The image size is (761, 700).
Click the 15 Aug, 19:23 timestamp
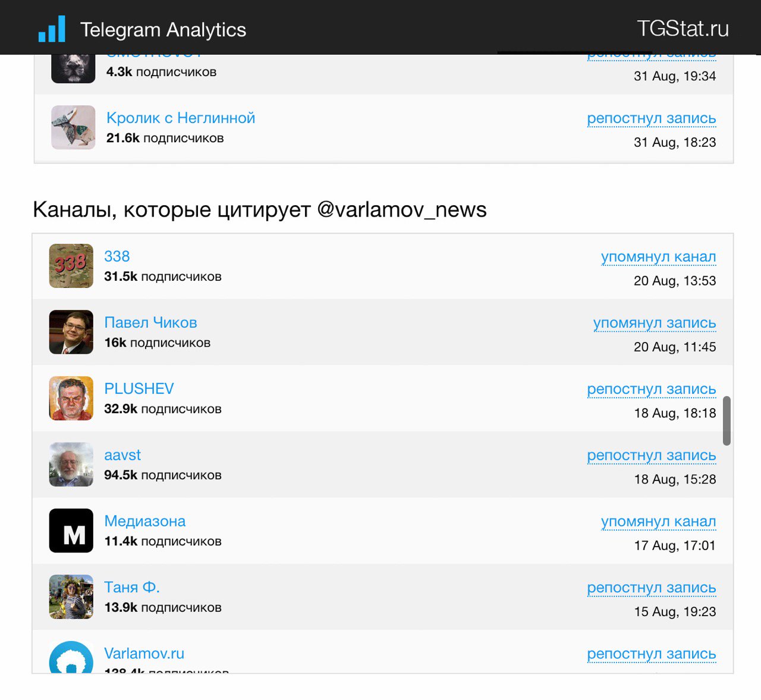pos(675,611)
